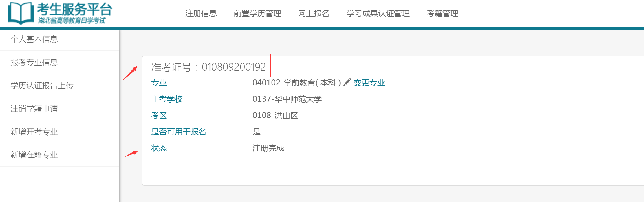Click the 考区 field label

[159, 116]
